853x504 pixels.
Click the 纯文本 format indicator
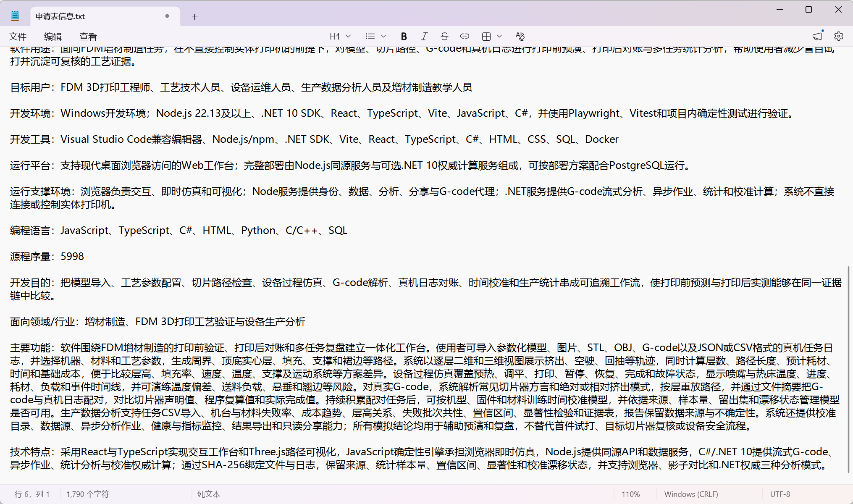209,494
